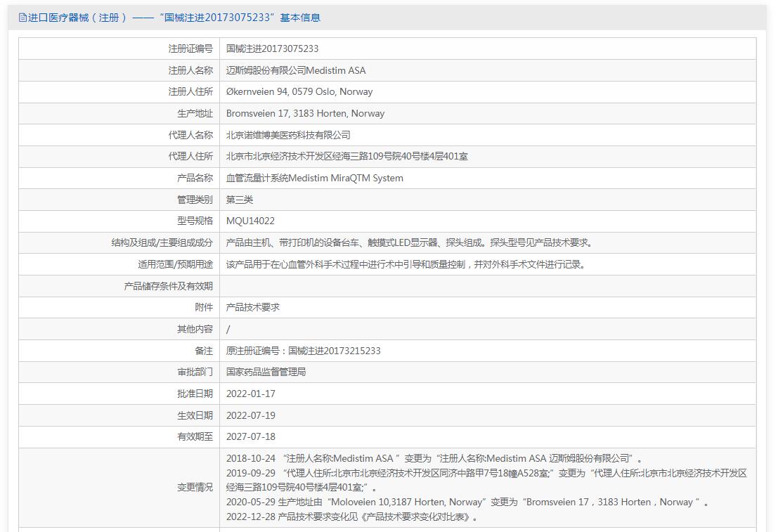Click the model value MQU14022

(250, 221)
